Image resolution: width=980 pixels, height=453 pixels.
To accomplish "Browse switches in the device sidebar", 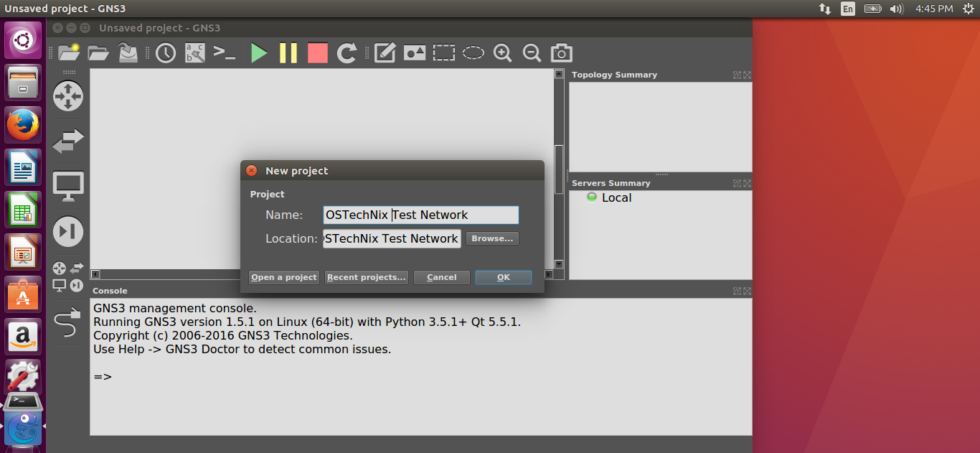I will click(68, 141).
